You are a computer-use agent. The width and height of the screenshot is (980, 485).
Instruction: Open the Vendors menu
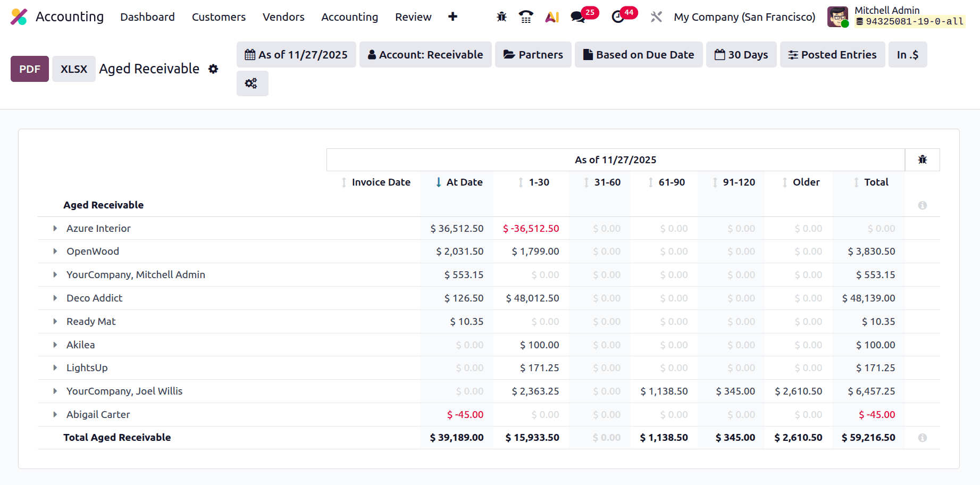click(283, 17)
